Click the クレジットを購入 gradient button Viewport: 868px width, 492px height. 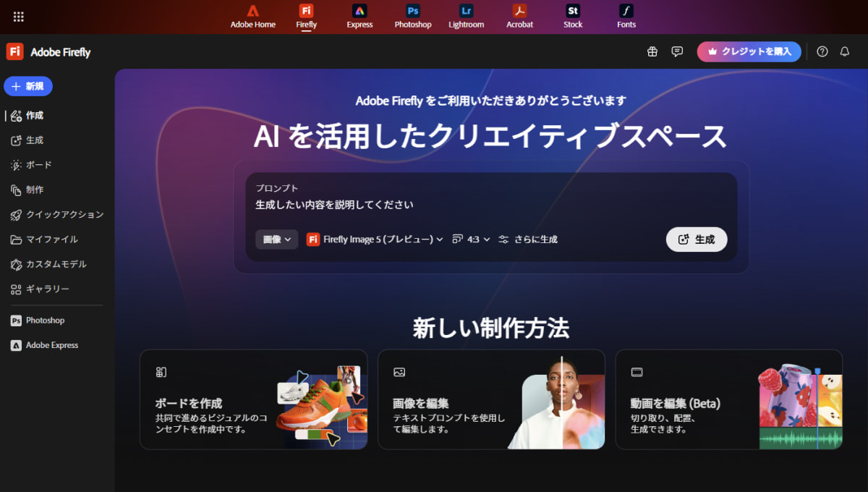pos(749,51)
